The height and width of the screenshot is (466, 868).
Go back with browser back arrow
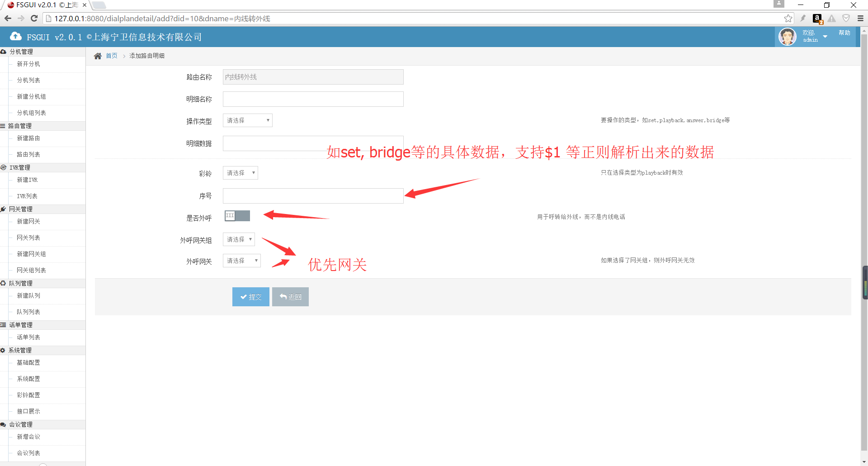coord(8,19)
